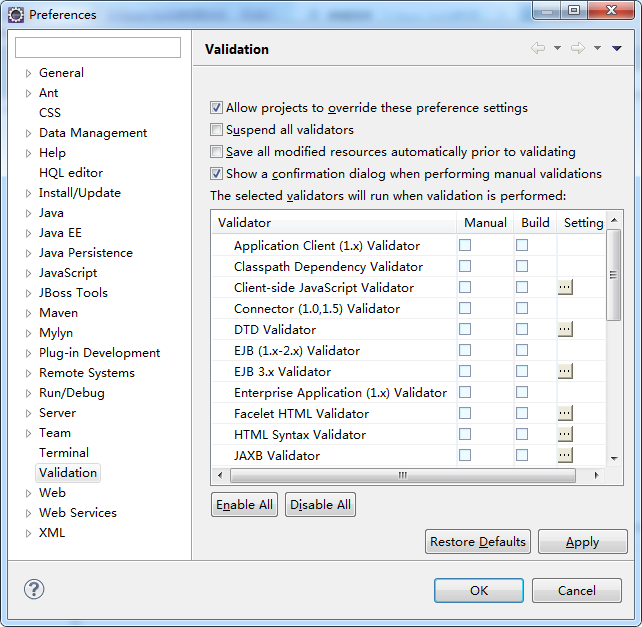Click the preferences filter text field
The height and width of the screenshot is (627, 642).
98,48
